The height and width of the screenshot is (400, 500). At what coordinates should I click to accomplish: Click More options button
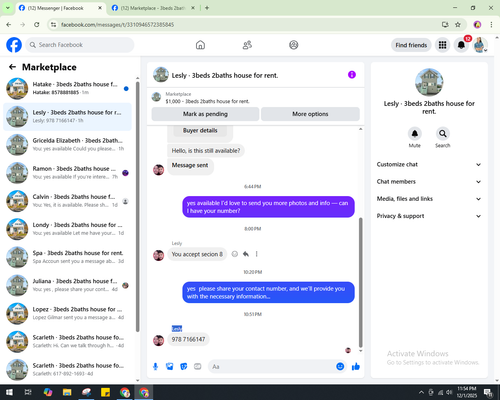click(x=310, y=114)
